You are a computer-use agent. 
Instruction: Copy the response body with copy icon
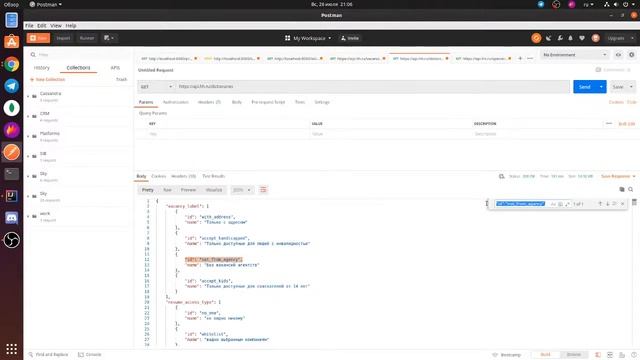622,189
